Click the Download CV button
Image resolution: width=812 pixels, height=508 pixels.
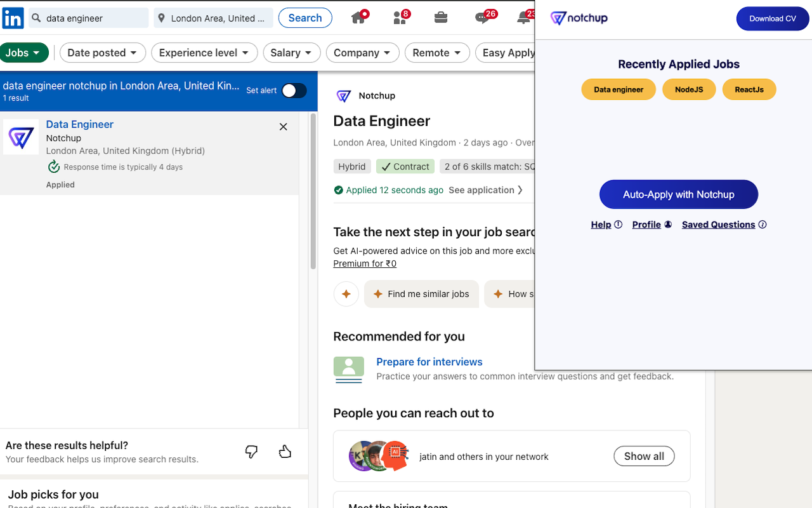tap(773, 18)
